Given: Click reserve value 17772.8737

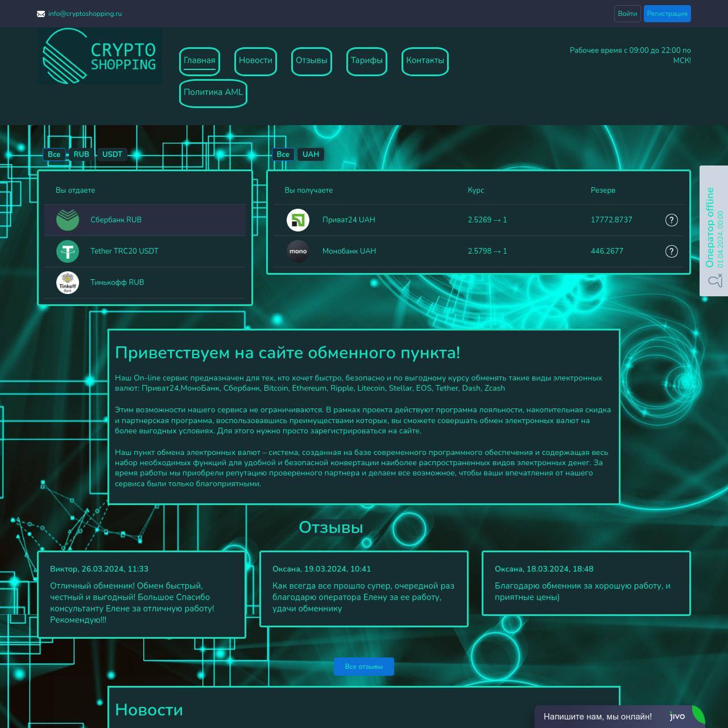Looking at the screenshot, I should coord(611,220).
